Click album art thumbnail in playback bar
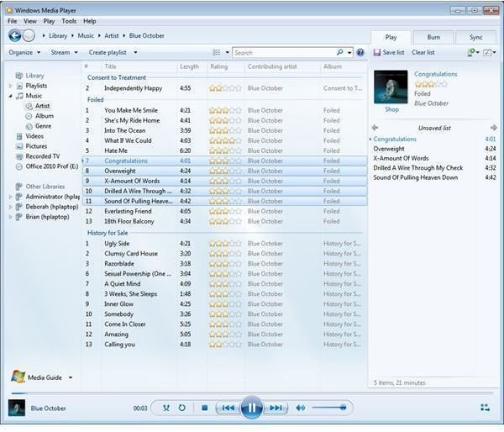 click(17, 408)
